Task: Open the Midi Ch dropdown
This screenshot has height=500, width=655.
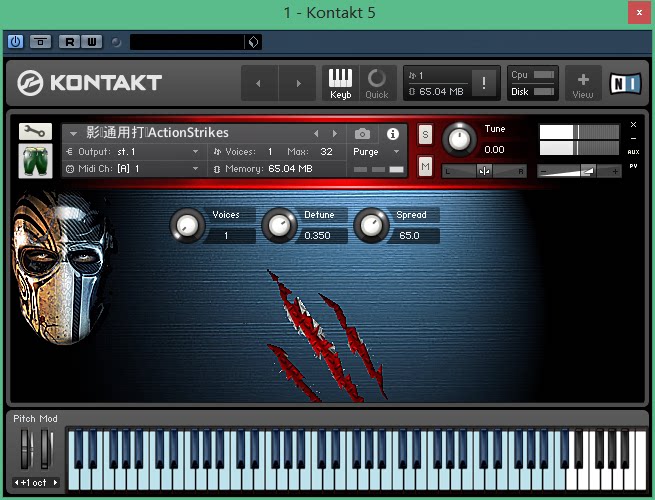Action: click(133, 169)
